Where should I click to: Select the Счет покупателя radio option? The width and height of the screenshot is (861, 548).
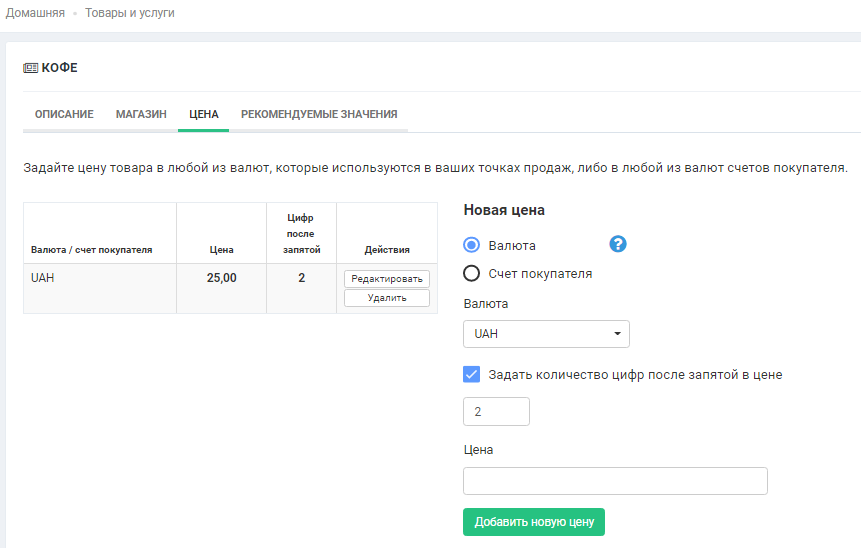pyautogui.click(x=472, y=274)
